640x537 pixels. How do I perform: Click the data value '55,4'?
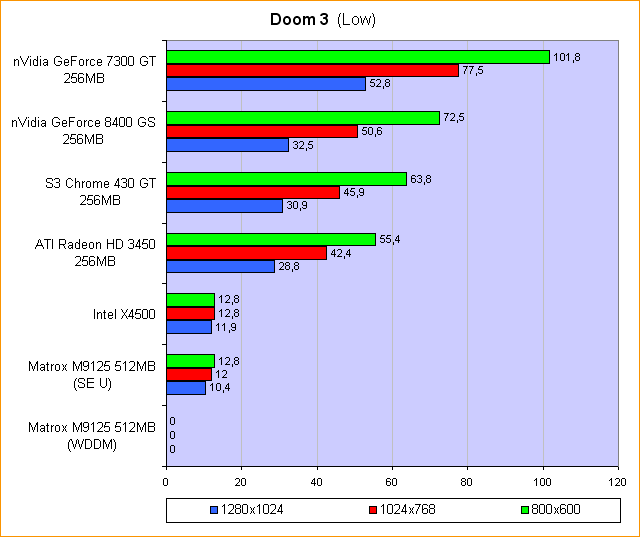[390, 239]
